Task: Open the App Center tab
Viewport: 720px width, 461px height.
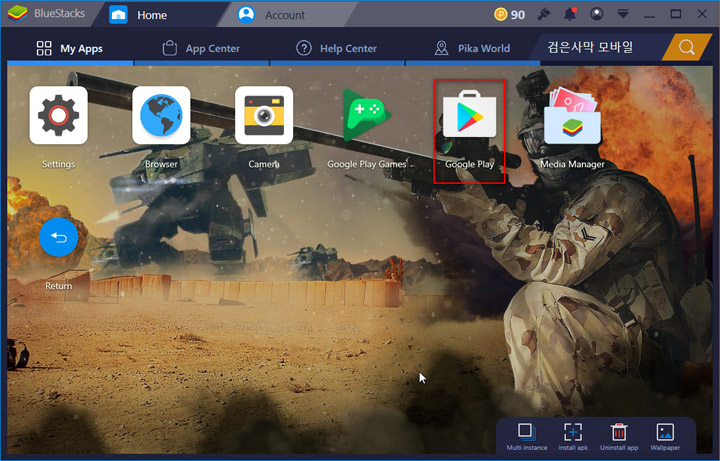Action: point(201,48)
